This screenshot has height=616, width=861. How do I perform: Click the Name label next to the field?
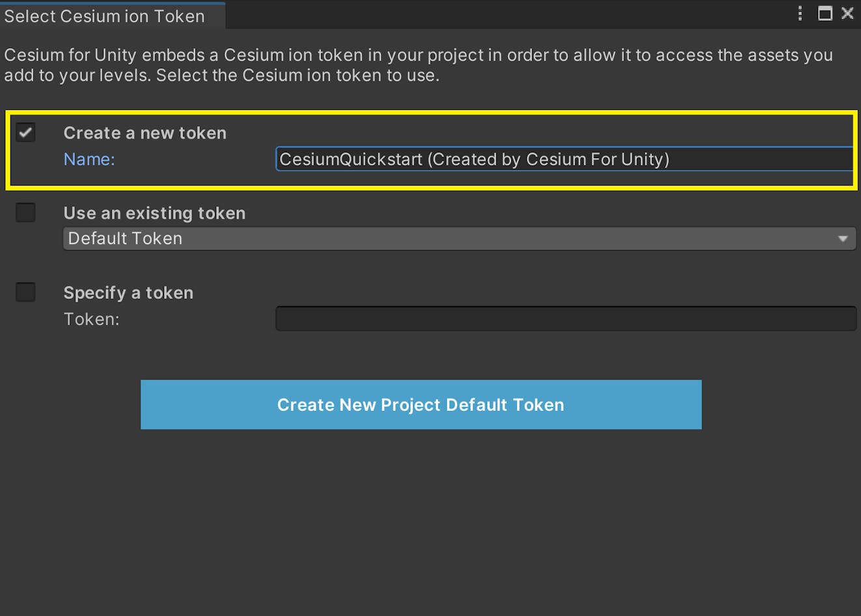tap(89, 159)
